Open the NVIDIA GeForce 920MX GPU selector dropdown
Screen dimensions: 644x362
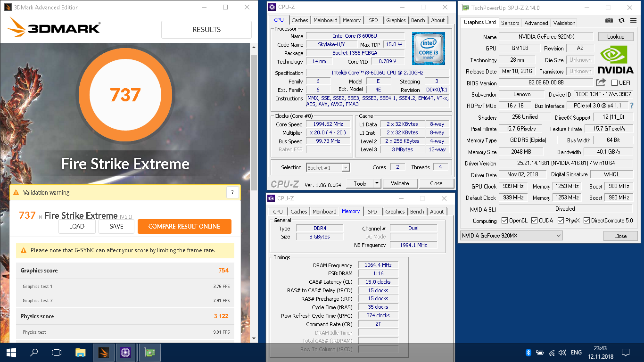pos(512,236)
